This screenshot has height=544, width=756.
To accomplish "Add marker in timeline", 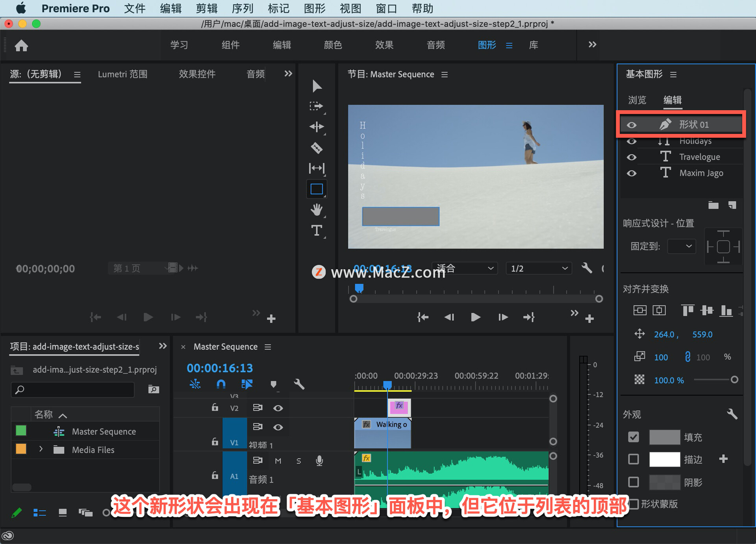I will click(273, 384).
